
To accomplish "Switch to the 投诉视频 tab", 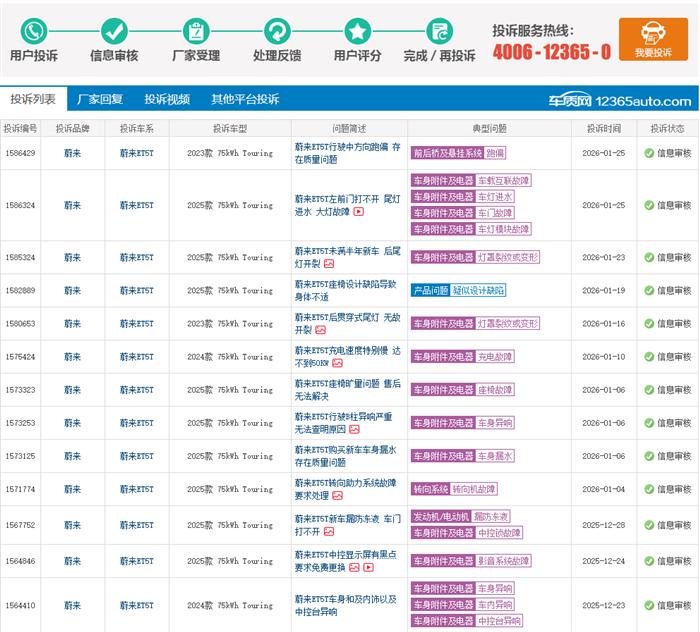I will click(167, 99).
